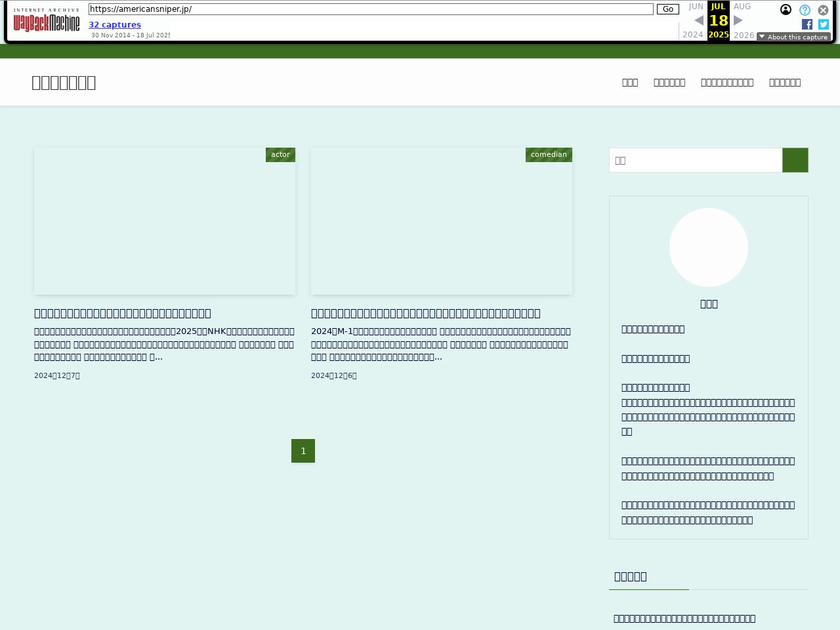Select page 1 in the pagination
Viewport: 840px width, 630px height.
(x=303, y=451)
